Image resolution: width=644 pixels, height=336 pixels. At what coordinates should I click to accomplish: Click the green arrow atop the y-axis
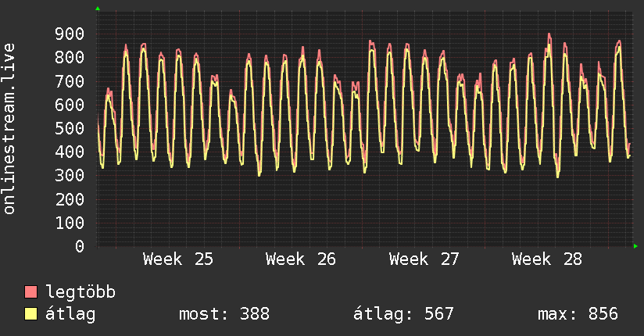pos(98,9)
